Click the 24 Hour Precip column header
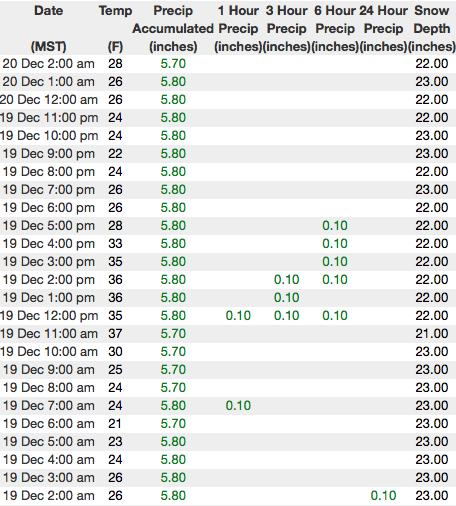The width and height of the screenshot is (456, 506). tap(383, 28)
